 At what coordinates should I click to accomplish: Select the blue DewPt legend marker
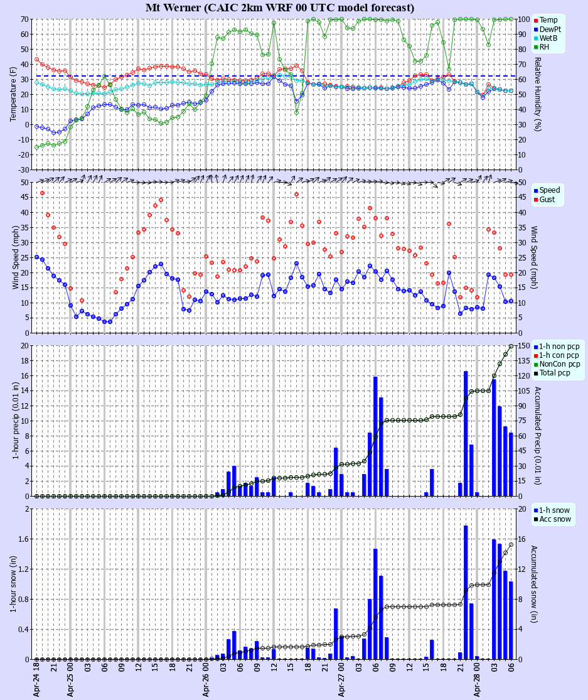[535, 29]
